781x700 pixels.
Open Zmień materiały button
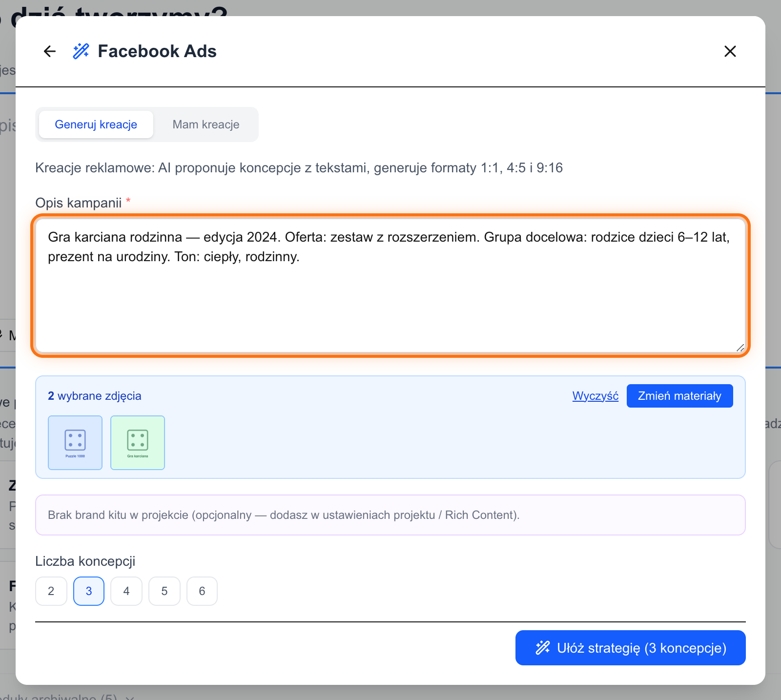point(679,396)
